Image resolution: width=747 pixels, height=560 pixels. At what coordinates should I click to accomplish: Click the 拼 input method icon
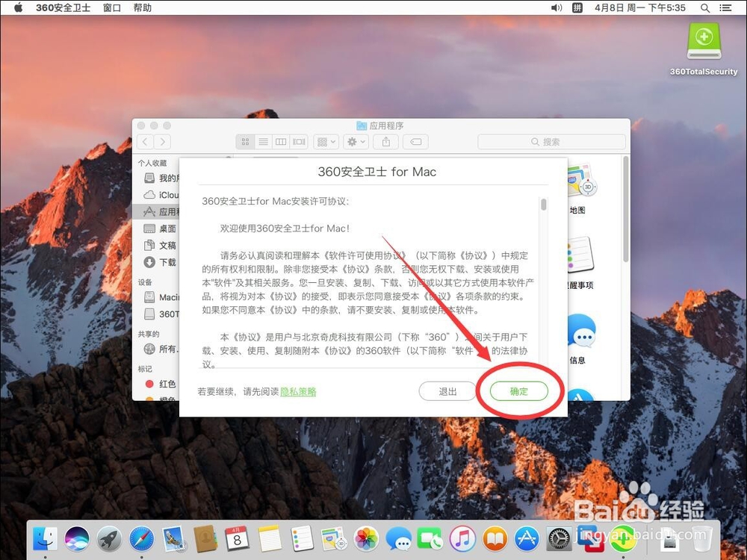tap(577, 7)
